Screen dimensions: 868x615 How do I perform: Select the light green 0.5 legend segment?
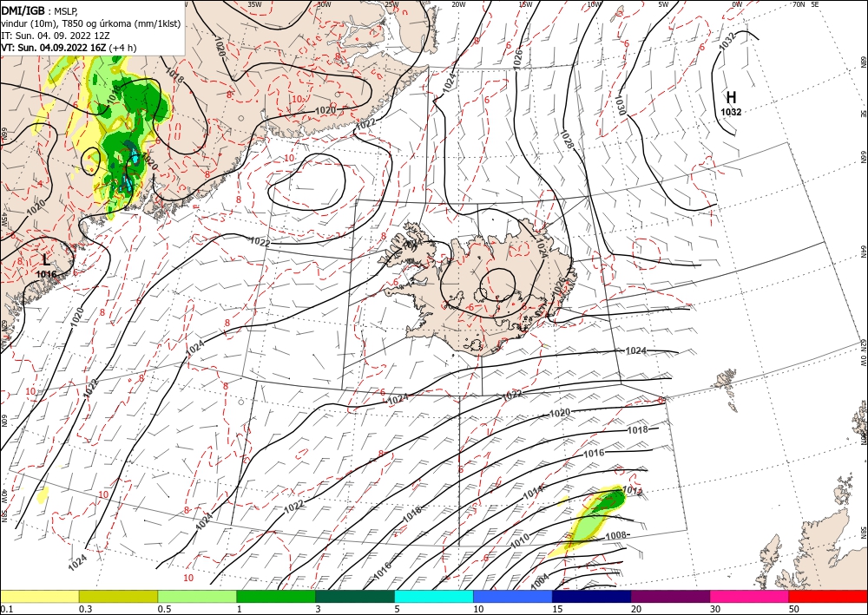pos(197,596)
